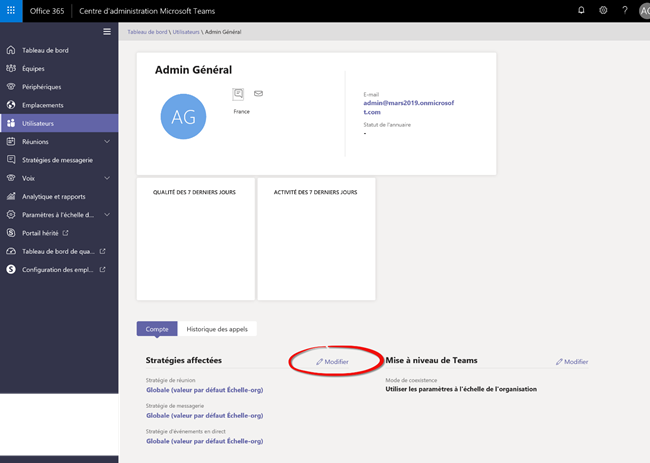Click the Équipes sidebar icon
Screen dimensions: 650x463
point(11,68)
